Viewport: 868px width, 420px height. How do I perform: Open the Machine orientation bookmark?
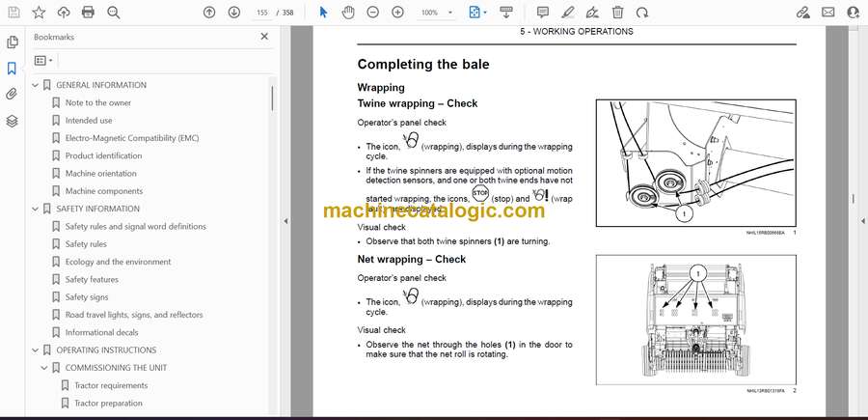click(x=100, y=174)
